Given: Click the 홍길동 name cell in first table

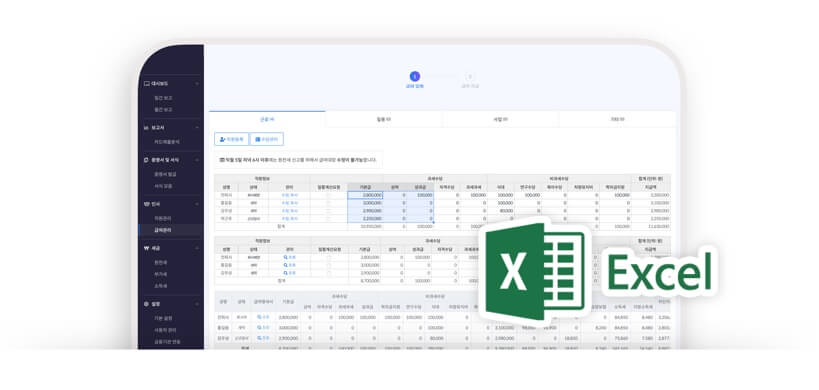Looking at the screenshot, I should click(226, 203).
